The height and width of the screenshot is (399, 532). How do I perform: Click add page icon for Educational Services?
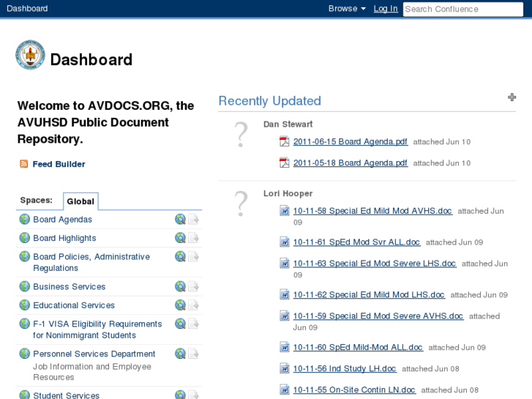pos(193,305)
